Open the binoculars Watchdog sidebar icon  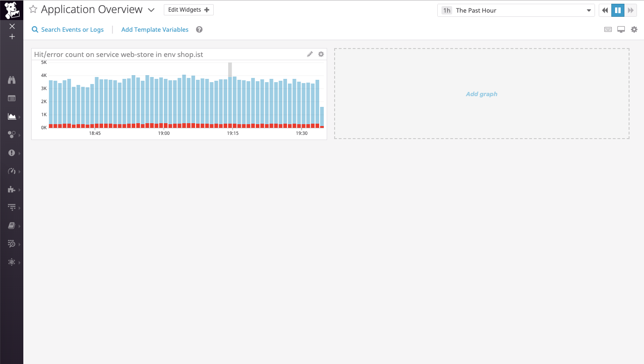tap(12, 80)
